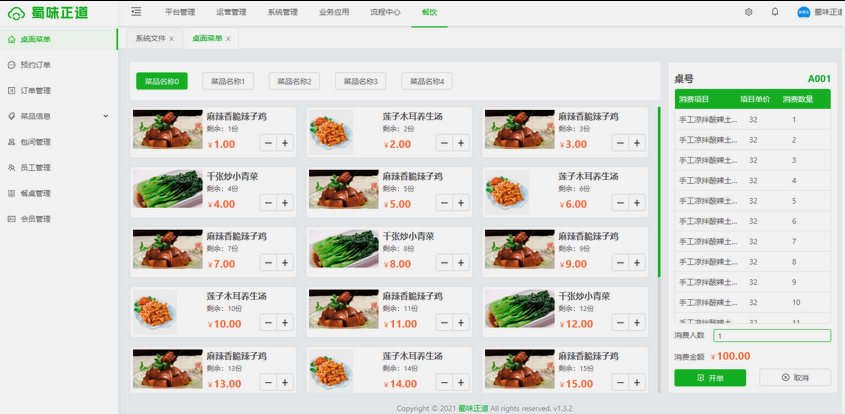Click the ¥100.00 total amount
Screen dimensions: 845x414
pos(731,356)
